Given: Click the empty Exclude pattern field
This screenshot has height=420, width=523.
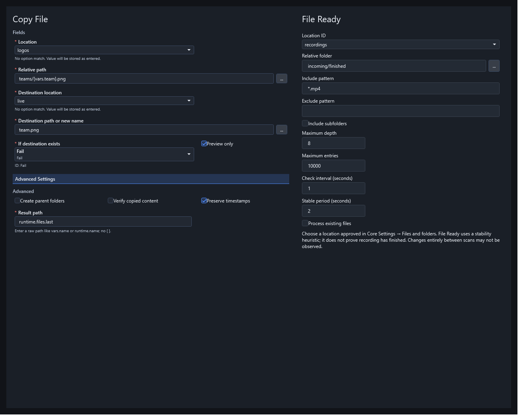Looking at the screenshot, I should [x=401, y=111].
